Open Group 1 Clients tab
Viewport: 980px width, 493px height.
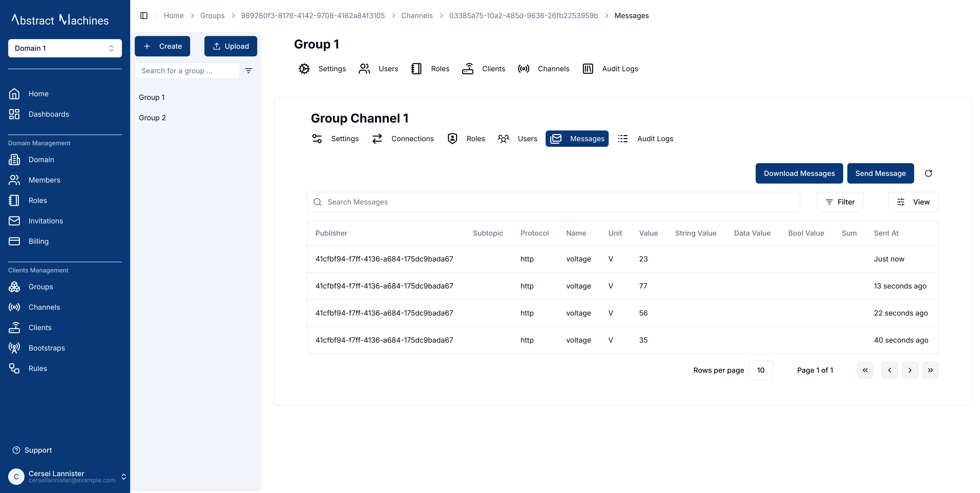click(x=484, y=69)
